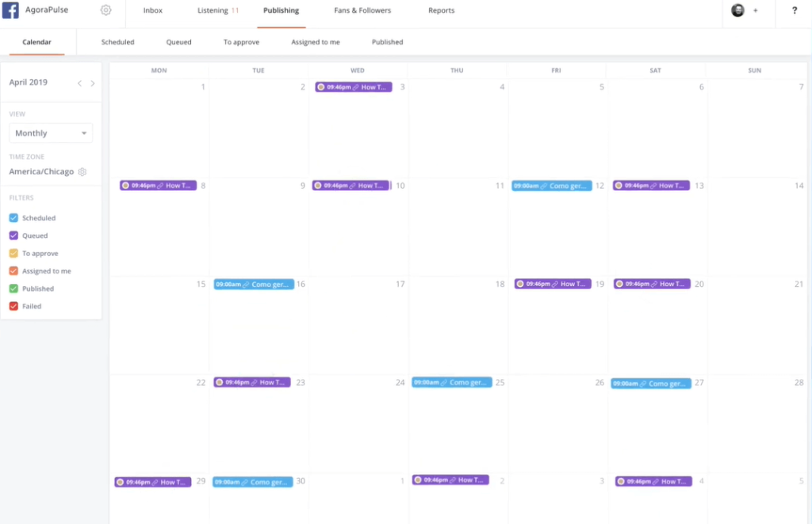Open scheduled Como ger post April 16
Screen dimensions: 812x524
point(254,285)
